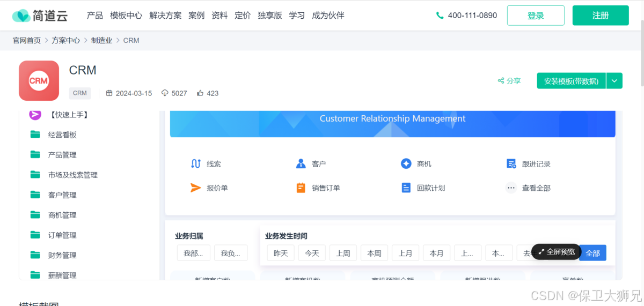The image size is (644, 306).
Task: Open the 跟进记录 icon
Action: [511, 163]
